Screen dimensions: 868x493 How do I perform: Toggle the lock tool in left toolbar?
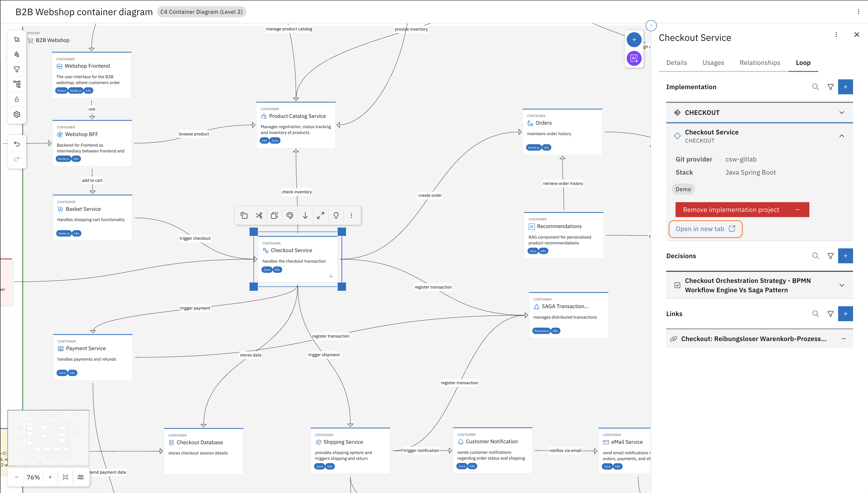[x=17, y=99]
